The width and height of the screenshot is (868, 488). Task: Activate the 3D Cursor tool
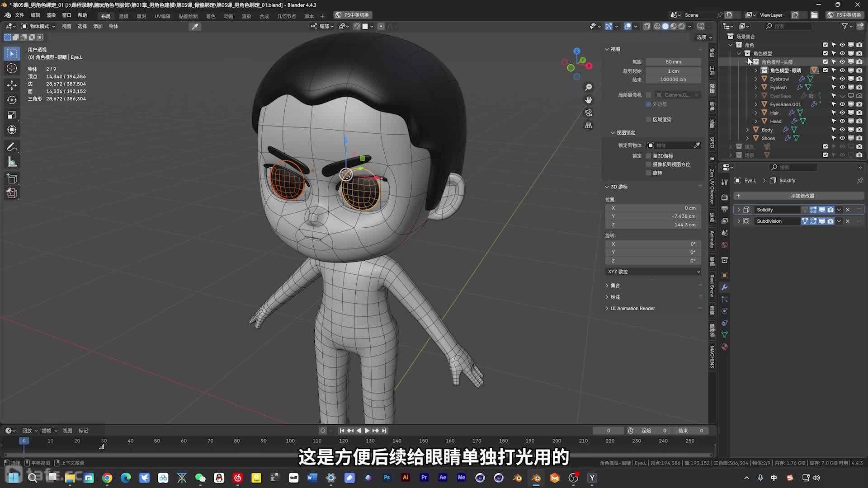(12, 69)
